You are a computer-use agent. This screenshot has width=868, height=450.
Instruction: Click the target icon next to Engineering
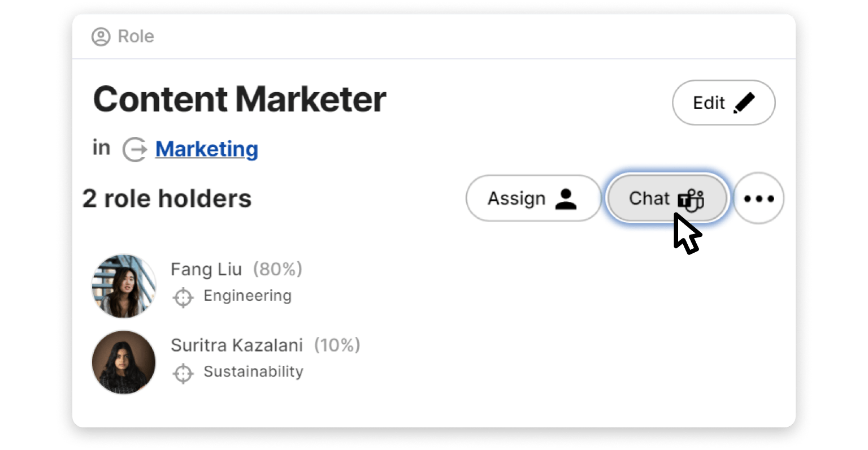(x=183, y=297)
